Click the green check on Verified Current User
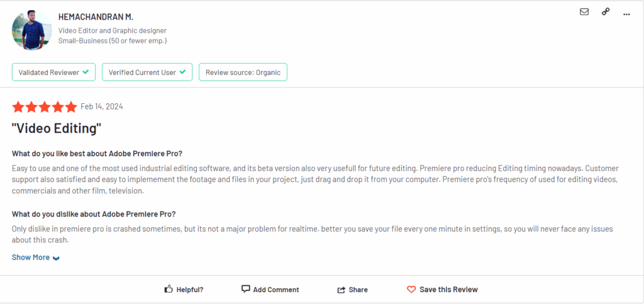This screenshot has width=644, height=304. (182, 72)
